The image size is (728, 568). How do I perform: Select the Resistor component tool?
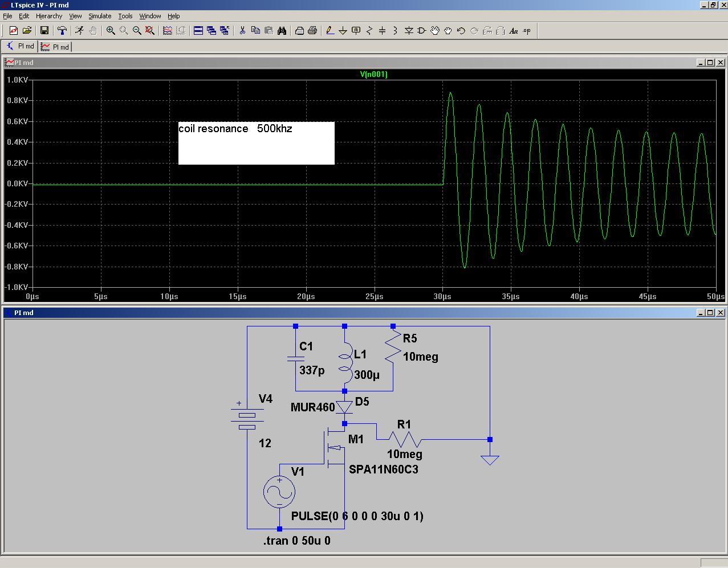(369, 31)
